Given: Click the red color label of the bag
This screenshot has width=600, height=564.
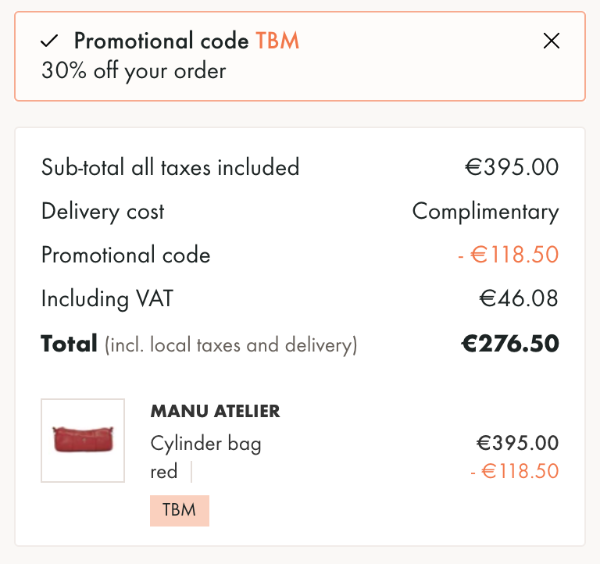Looking at the screenshot, I should pos(164,472).
